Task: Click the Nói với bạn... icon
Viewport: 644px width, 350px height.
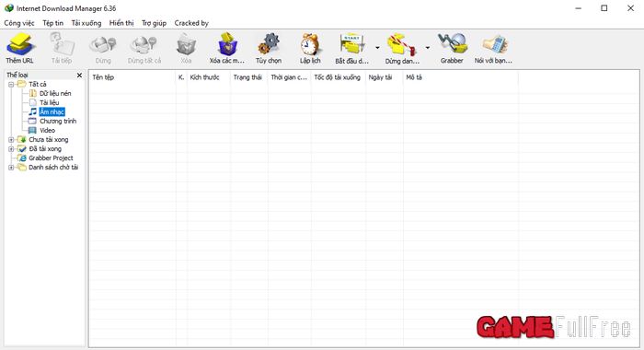Action: 494,44
